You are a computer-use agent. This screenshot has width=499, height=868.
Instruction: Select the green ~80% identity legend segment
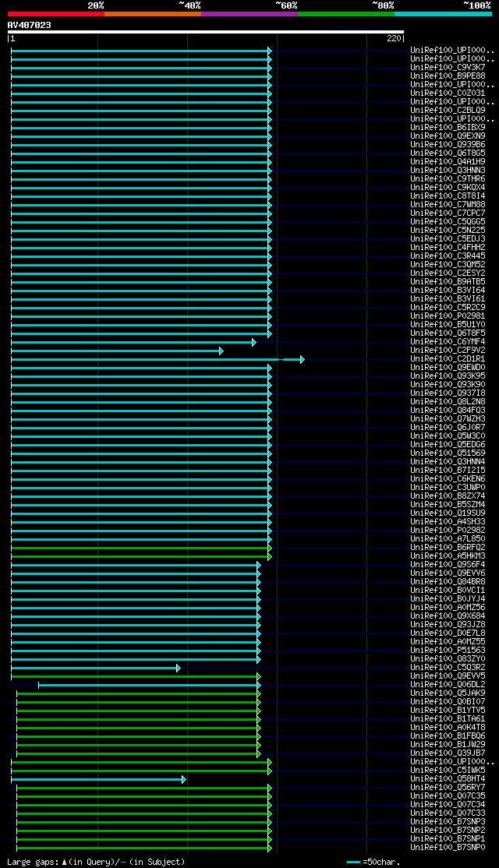346,14
